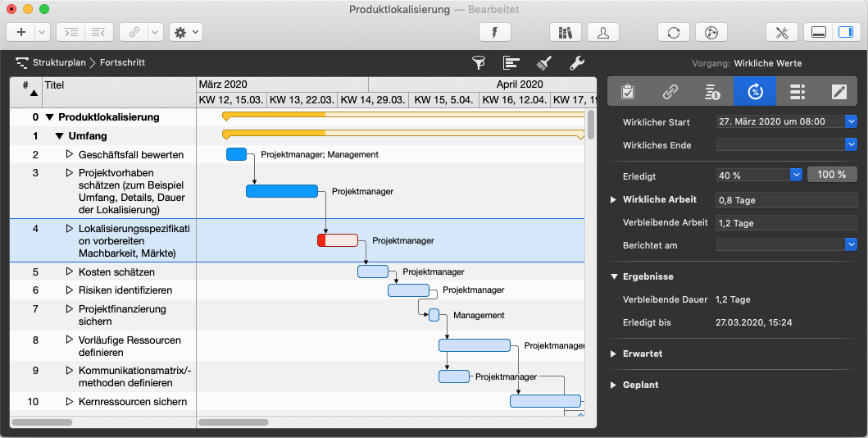Expand the Wirkliche Arbeit disclosure triangle
This screenshot has width=868, height=438.
[x=614, y=199]
